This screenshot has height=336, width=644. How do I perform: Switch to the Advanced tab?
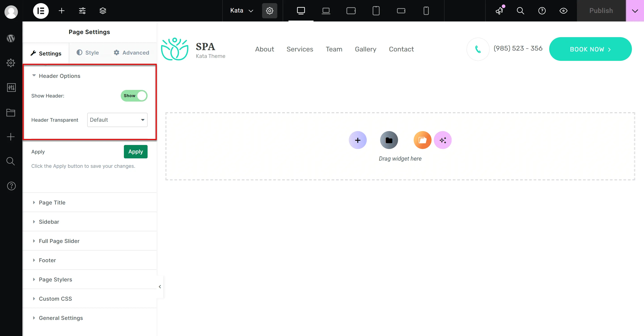[x=131, y=53]
